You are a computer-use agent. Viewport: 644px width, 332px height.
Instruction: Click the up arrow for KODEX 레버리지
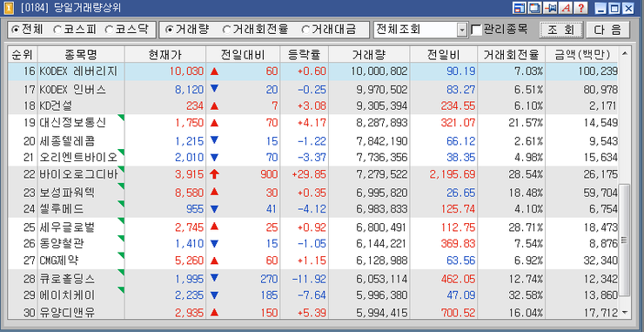pyautogui.click(x=214, y=71)
